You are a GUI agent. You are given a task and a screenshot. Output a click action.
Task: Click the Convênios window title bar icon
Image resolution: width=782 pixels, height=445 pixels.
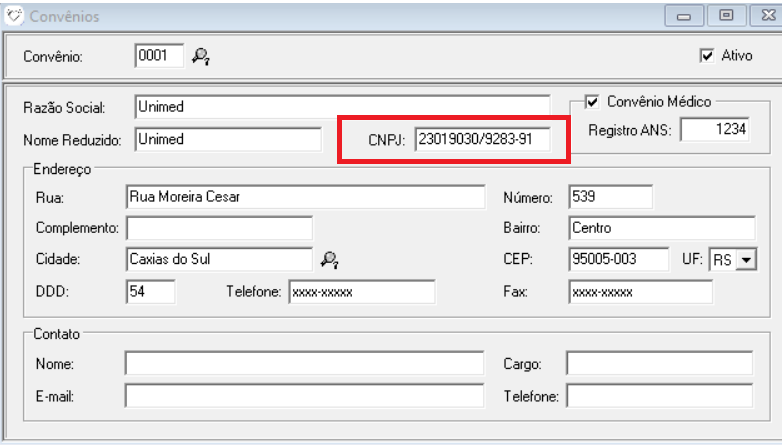[15, 16]
